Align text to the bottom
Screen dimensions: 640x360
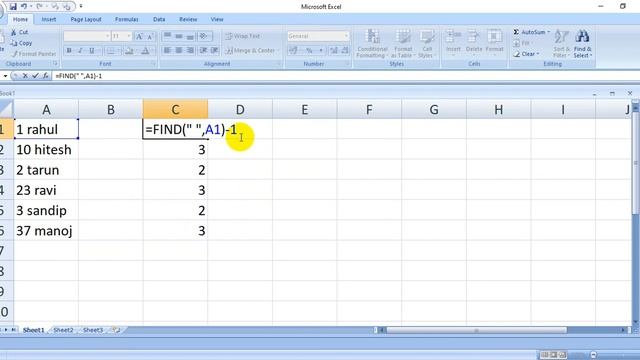click(190, 36)
